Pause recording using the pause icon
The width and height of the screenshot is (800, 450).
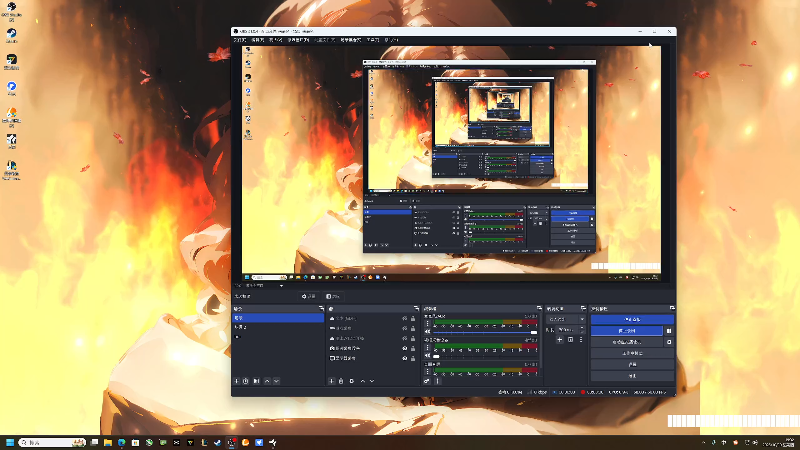[x=669, y=331]
